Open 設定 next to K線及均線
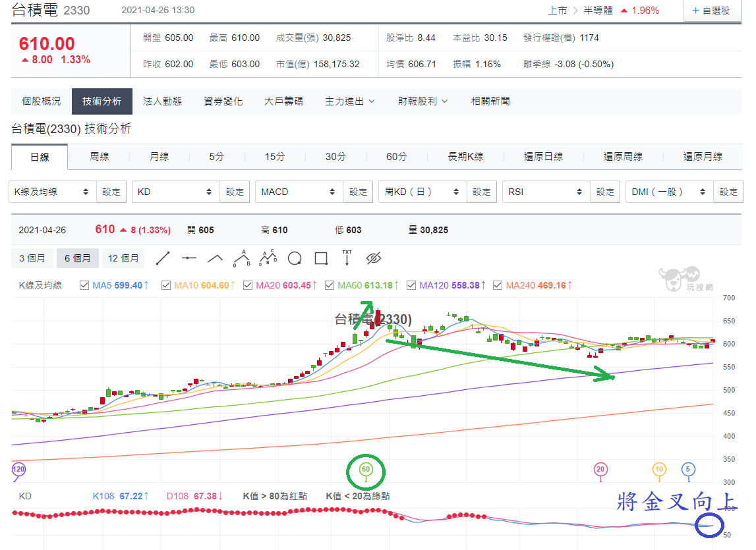This screenshot has height=550, width=756. 111,192
